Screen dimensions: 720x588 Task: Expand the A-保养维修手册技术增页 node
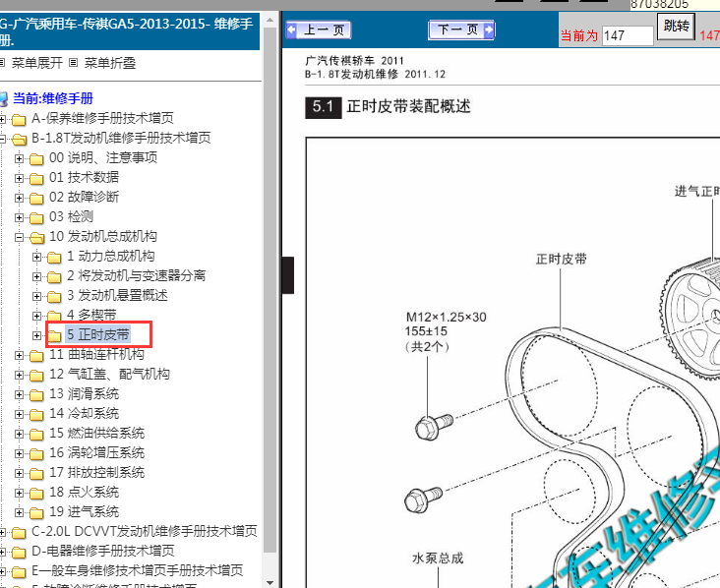pos(2,119)
